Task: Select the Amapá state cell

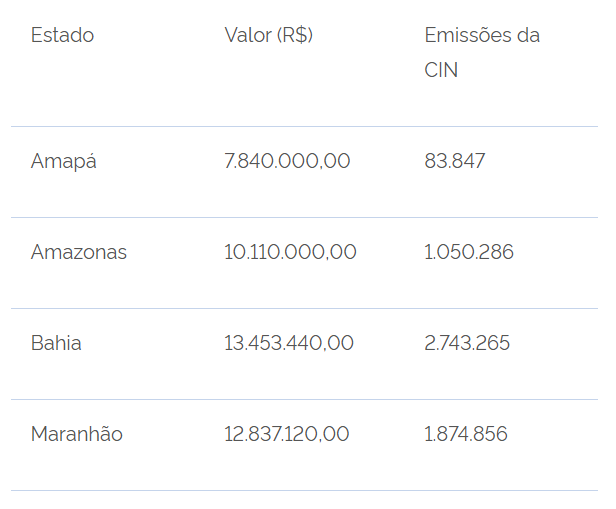Action: [x=64, y=161]
